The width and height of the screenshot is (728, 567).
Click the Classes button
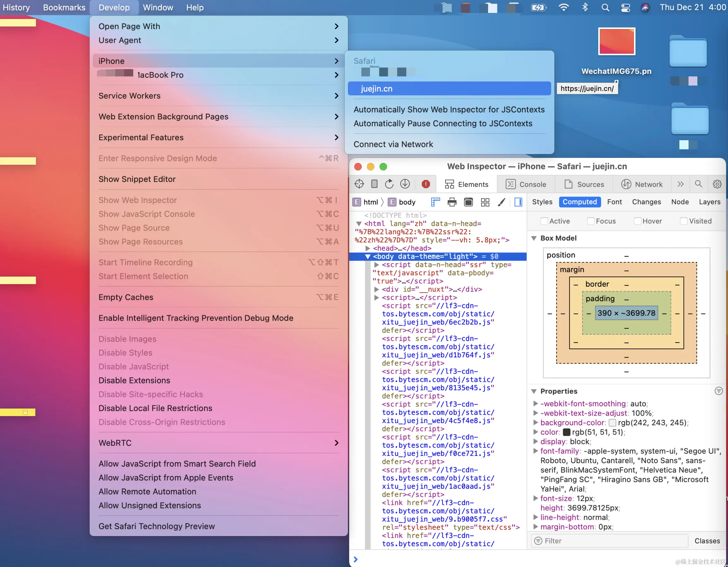pos(707,541)
